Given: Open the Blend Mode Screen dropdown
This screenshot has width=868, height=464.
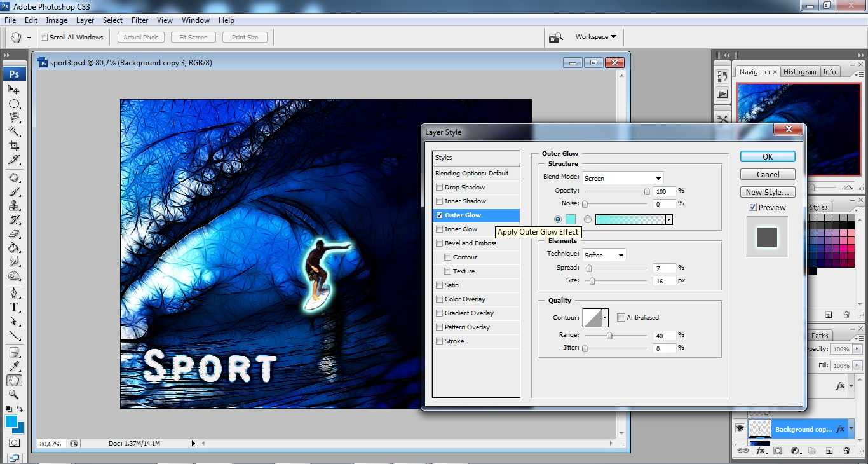Looking at the screenshot, I should (x=623, y=178).
